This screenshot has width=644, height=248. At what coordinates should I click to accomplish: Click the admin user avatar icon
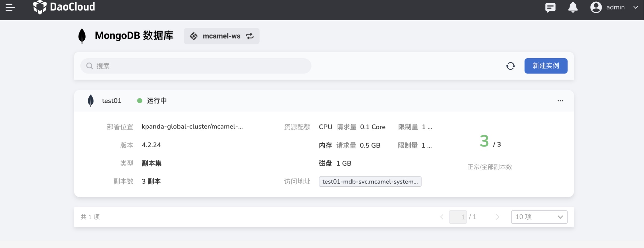596,7
